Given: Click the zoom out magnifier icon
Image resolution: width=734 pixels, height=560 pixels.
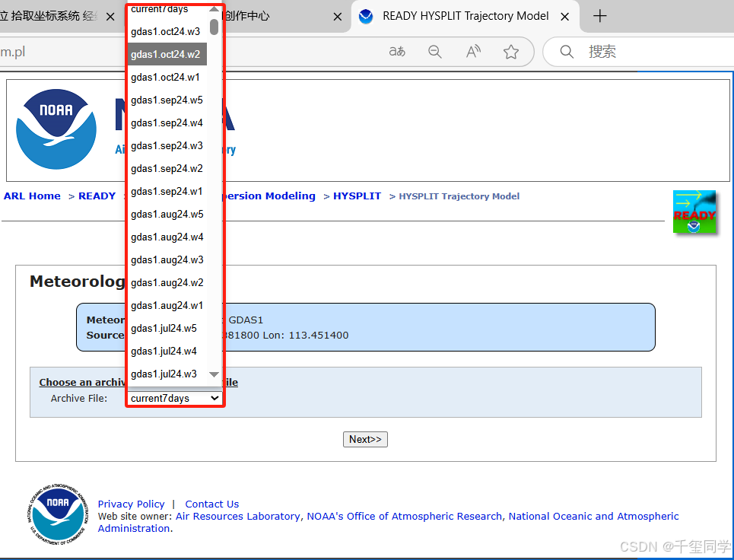Looking at the screenshot, I should click(435, 52).
